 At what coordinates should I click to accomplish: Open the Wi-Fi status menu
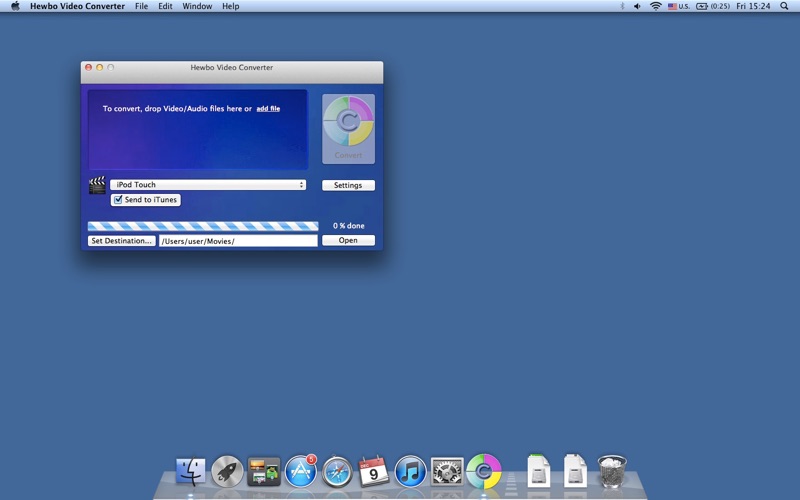[656, 6]
